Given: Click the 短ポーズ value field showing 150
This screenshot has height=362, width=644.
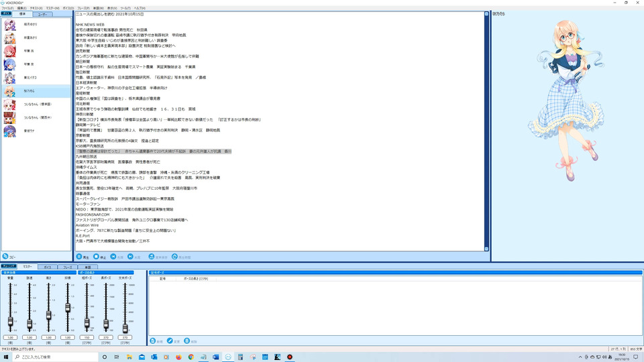Looking at the screenshot, I should [x=87, y=337].
